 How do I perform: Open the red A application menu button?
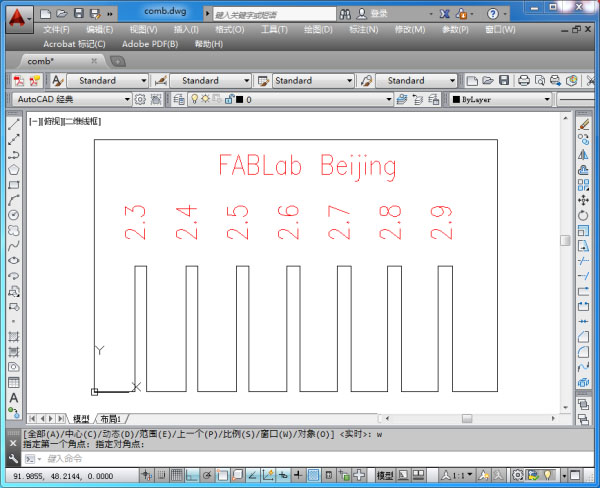(18, 18)
